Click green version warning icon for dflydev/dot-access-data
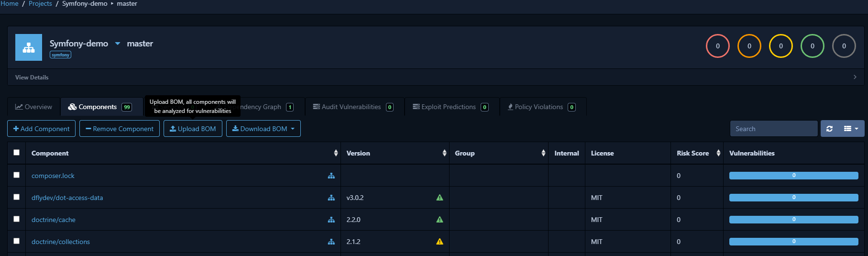This screenshot has height=256, width=868. click(x=439, y=198)
